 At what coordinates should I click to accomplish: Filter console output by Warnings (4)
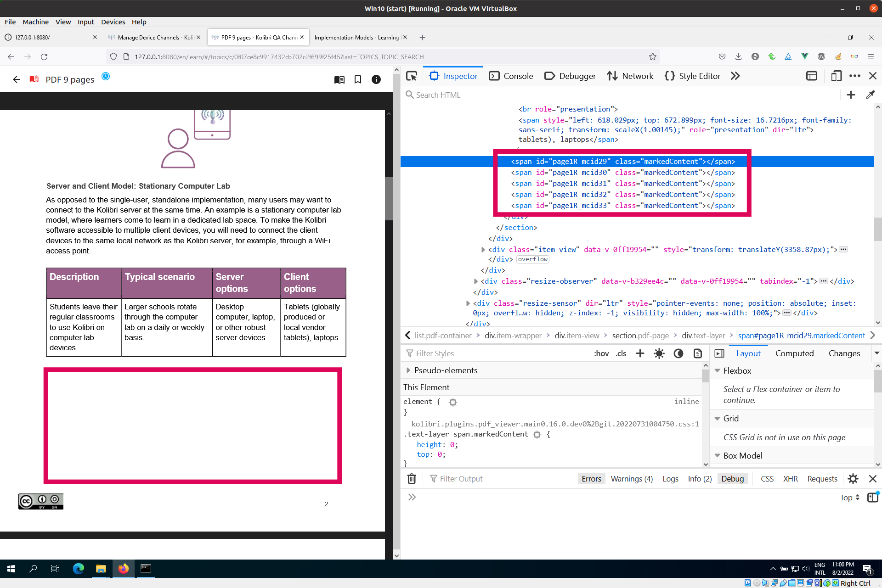point(632,479)
